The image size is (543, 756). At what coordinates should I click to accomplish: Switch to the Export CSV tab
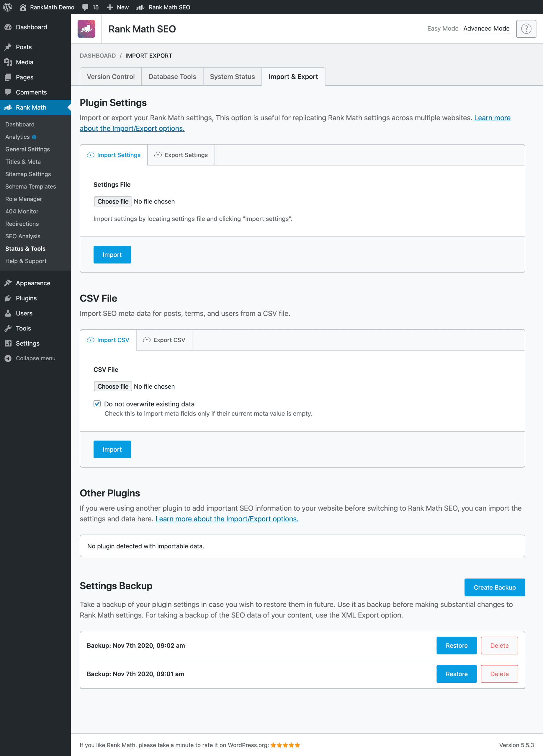[x=164, y=340]
